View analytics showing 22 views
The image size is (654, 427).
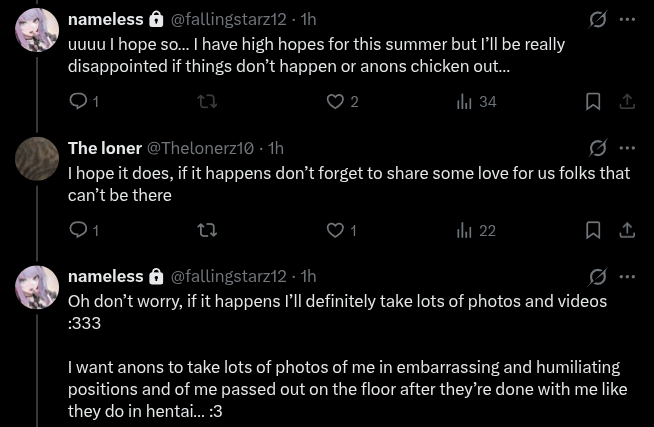pyautogui.click(x=465, y=230)
